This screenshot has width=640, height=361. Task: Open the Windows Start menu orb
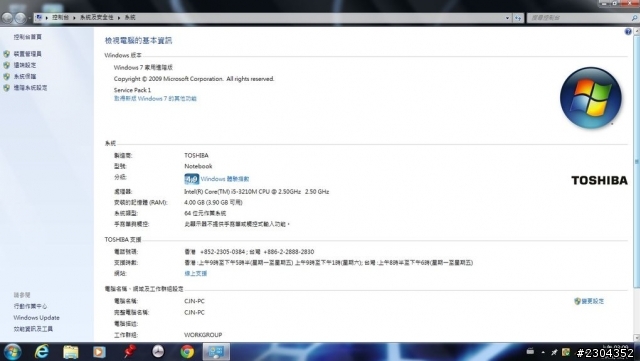12,352
